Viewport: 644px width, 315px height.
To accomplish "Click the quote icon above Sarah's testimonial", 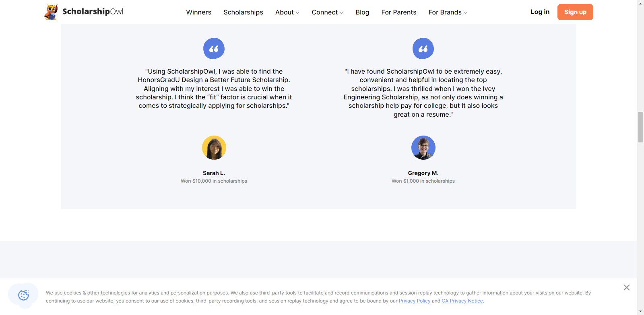I will click(214, 49).
